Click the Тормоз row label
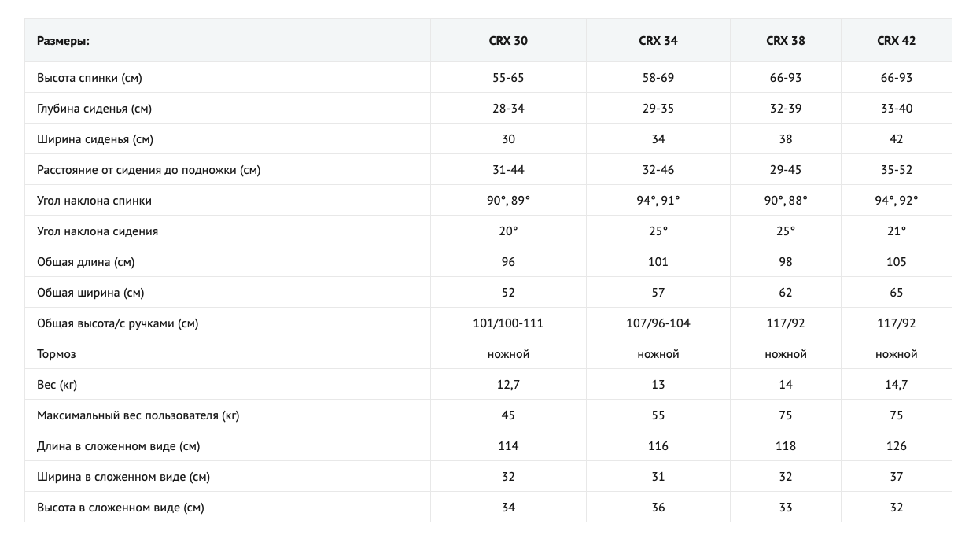Image resolution: width=980 pixels, height=539 pixels. [x=57, y=354]
